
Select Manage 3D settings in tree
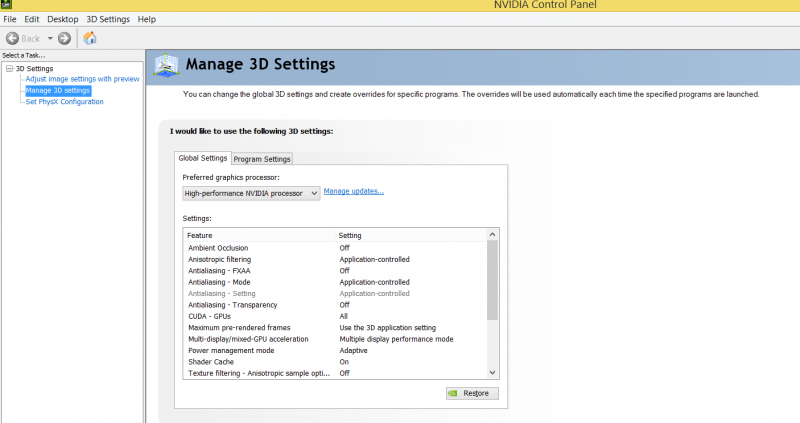(x=58, y=90)
